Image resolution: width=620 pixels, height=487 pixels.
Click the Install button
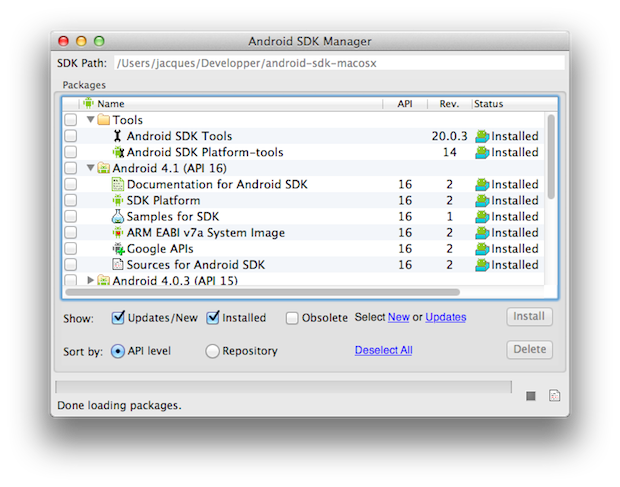[529, 317]
